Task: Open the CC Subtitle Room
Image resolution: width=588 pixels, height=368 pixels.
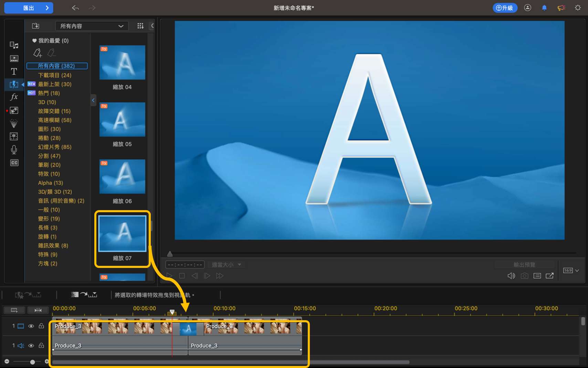Action: [14, 163]
